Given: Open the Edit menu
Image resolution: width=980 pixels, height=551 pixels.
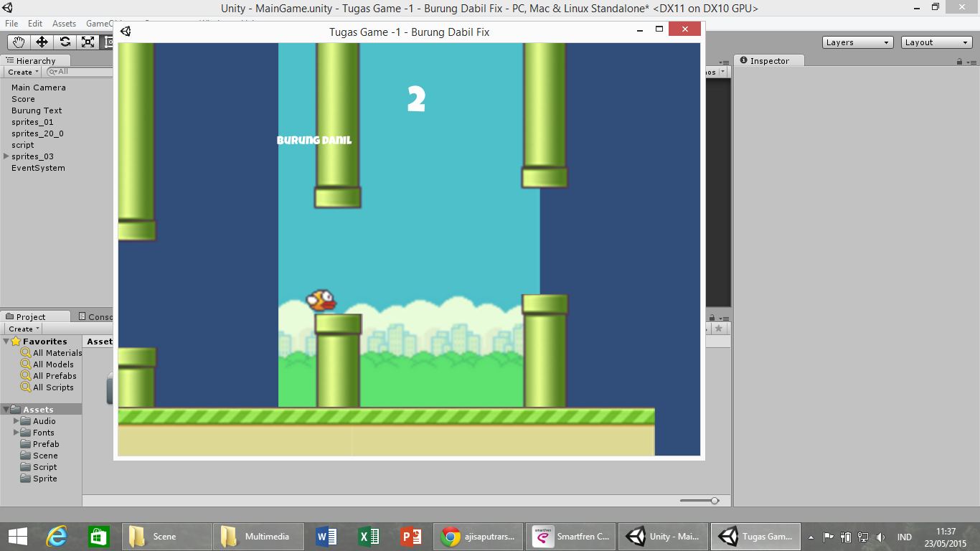Looking at the screenshot, I should (x=35, y=24).
